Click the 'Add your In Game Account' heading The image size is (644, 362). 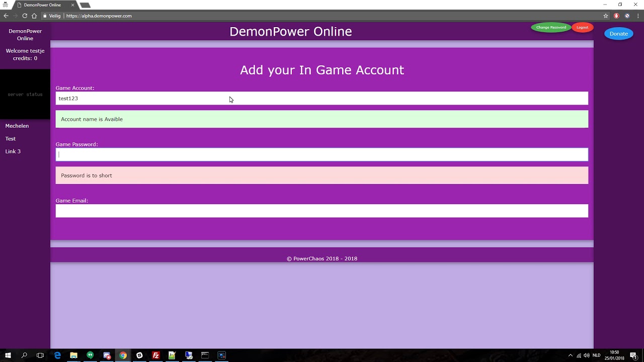[322, 70]
